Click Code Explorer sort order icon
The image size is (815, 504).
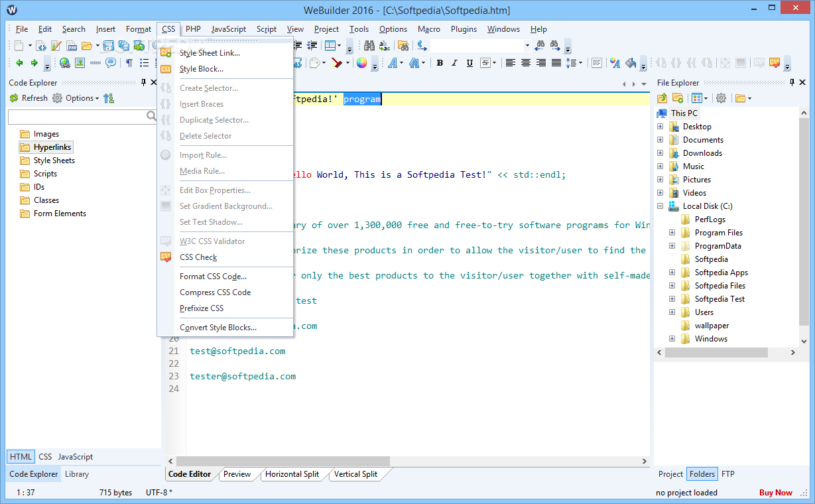109,98
